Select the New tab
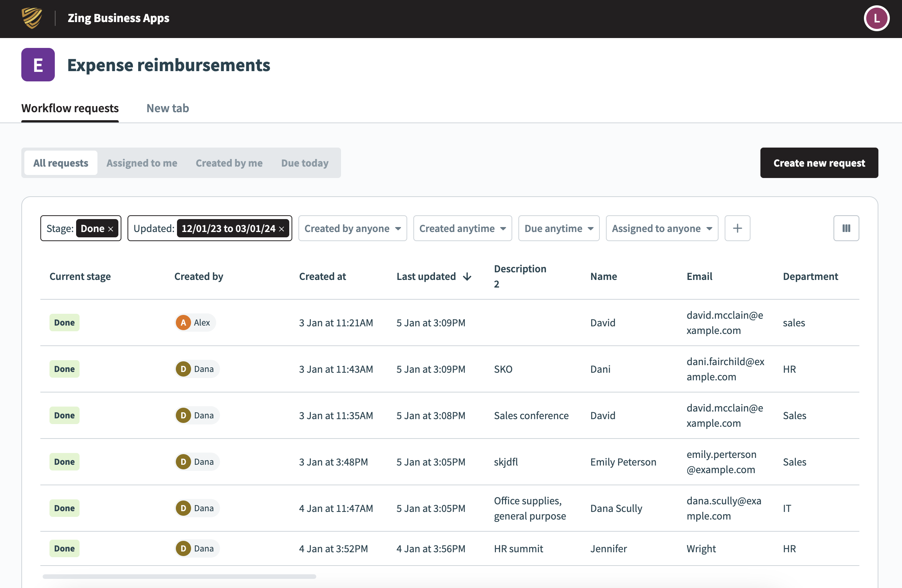This screenshot has height=588, width=902. [x=167, y=108]
